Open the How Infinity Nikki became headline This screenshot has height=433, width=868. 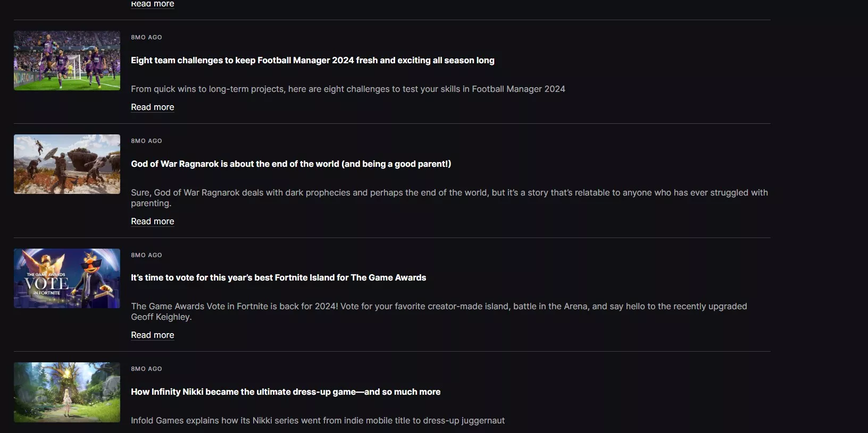click(286, 392)
